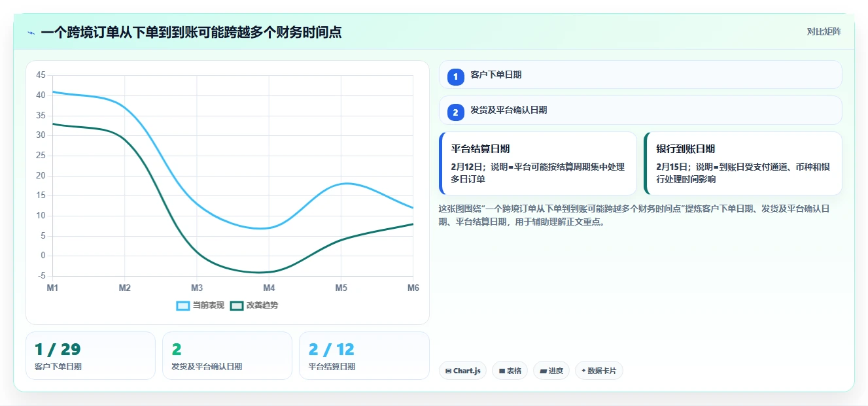The height and width of the screenshot is (406, 868).
Task: Open the 银行到账日期 card
Action: coord(743,163)
